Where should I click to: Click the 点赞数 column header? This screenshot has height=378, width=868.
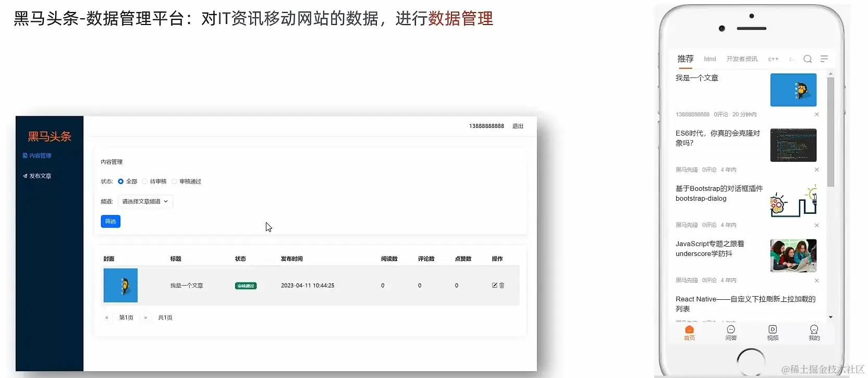[463, 259]
